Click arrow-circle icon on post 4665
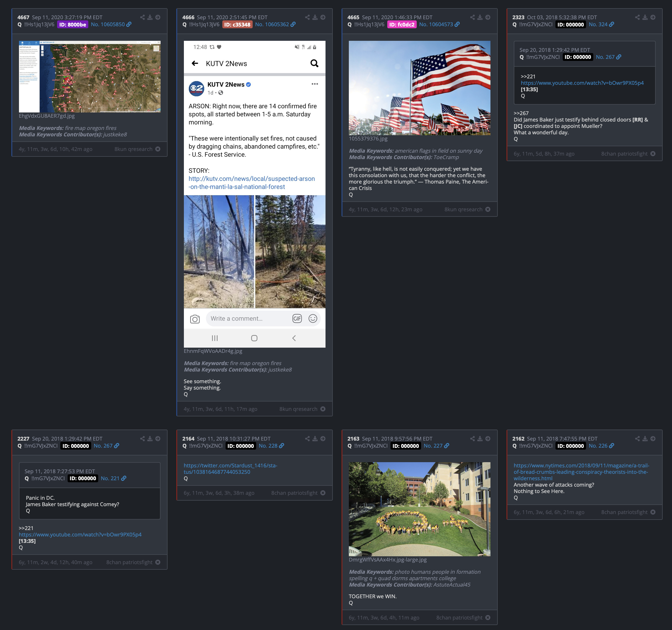The height and width of the screenshot is (630, 672). click(x=488, y=17)
